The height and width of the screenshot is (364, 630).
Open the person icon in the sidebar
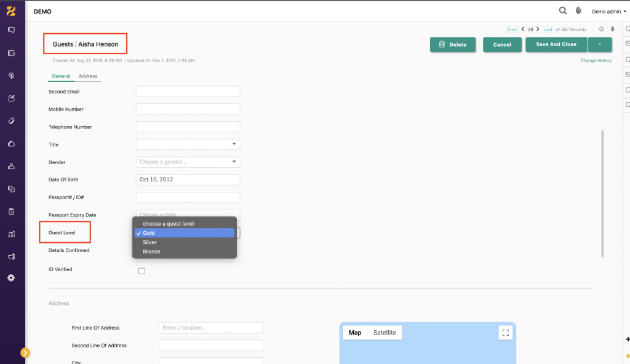(x=11, y=167)
